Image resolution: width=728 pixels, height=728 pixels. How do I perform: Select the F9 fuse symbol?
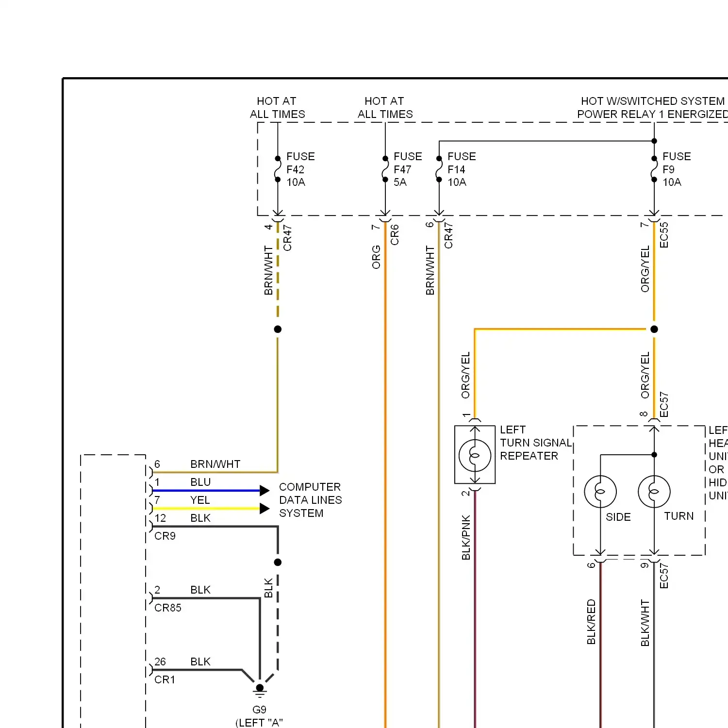coord(654,169)
